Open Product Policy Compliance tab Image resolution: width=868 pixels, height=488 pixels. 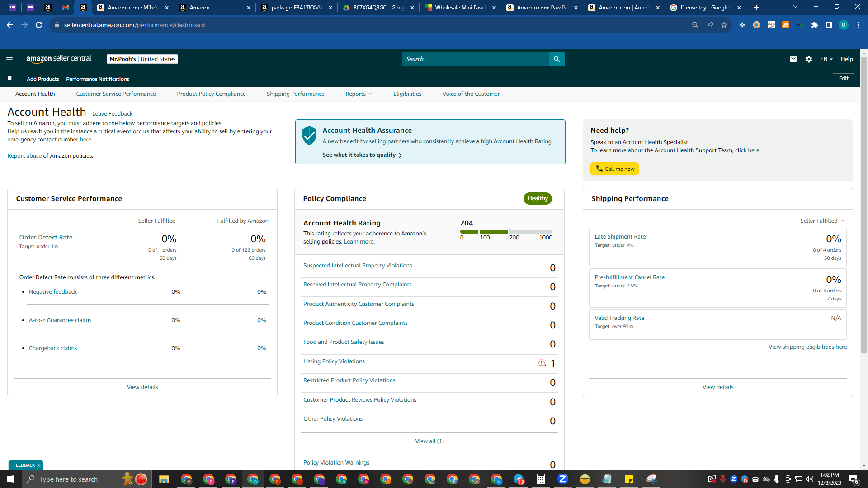[211, 94]
